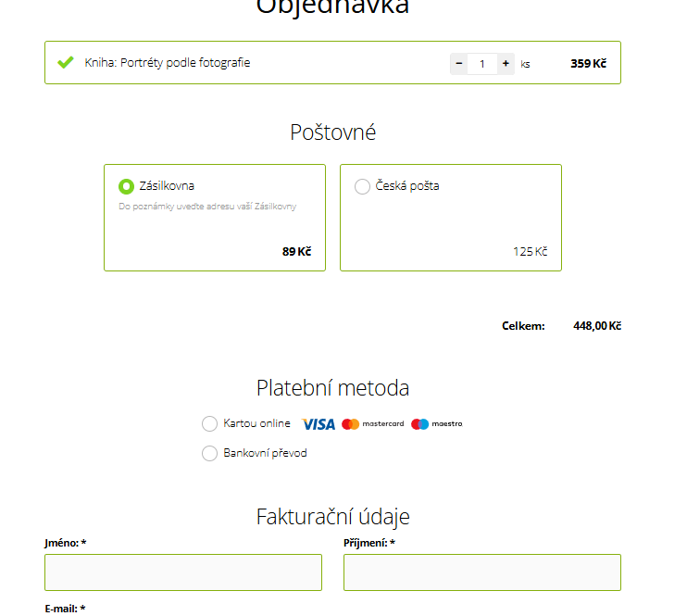Click the 89 Kč Zásilkovna price
687x616 pixels.
296,251
